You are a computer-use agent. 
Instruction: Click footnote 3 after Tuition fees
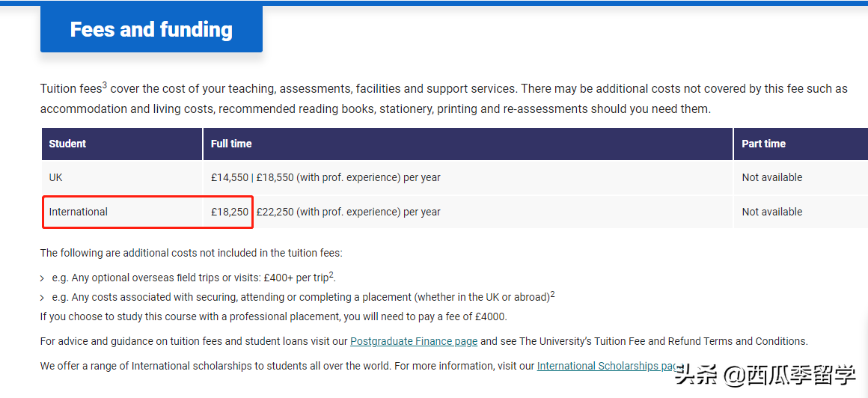pos(104,85)
